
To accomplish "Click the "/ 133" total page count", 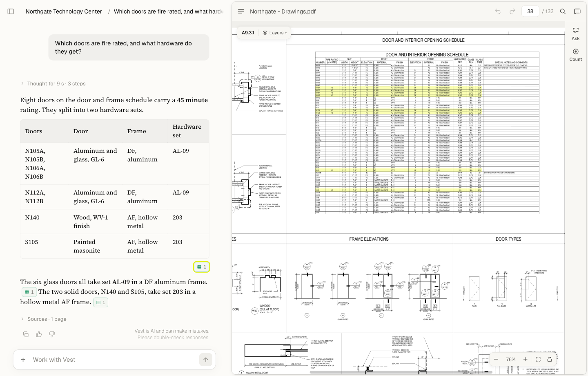I will coord(548,11).
